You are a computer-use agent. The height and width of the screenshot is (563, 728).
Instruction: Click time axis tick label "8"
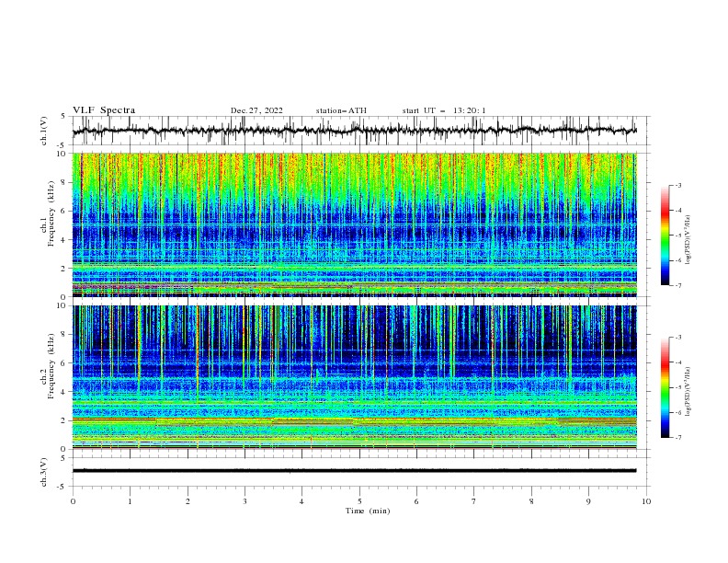coord(531,501)
